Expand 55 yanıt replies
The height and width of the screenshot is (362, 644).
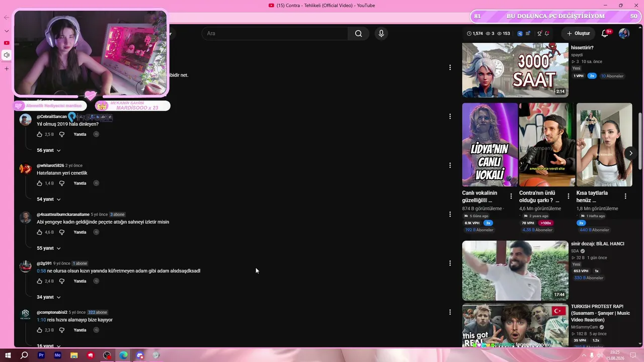[49, 248]
